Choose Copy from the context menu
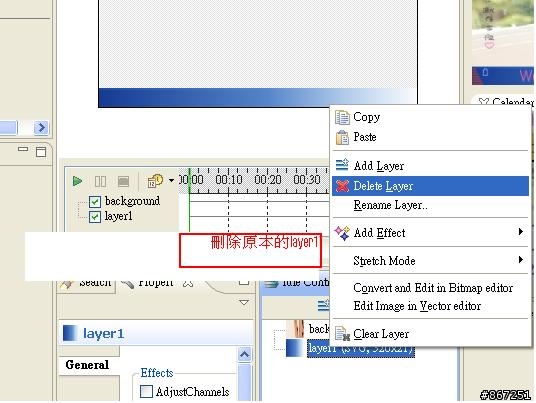This screenshot has width=536, height=403. 430,117
